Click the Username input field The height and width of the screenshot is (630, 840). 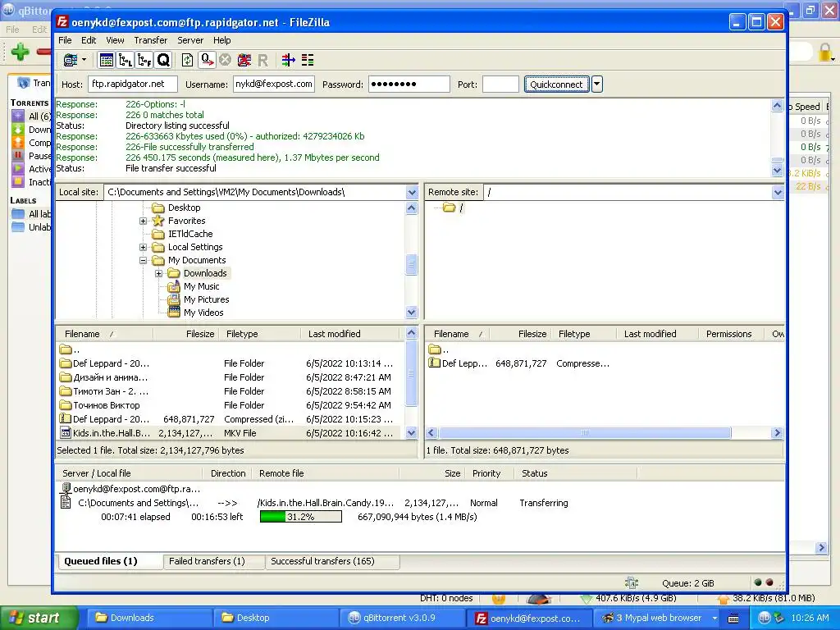[x=274, y=84]
